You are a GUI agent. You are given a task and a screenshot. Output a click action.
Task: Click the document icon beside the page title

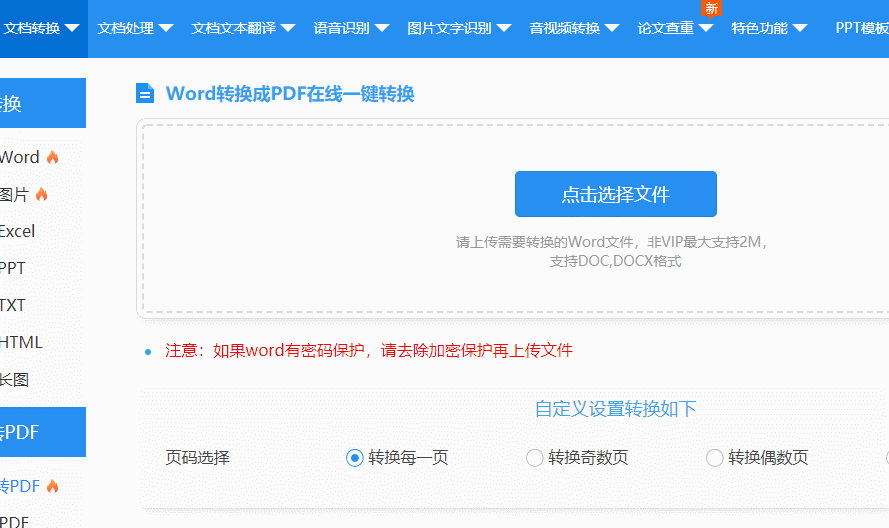pos(145,94)
